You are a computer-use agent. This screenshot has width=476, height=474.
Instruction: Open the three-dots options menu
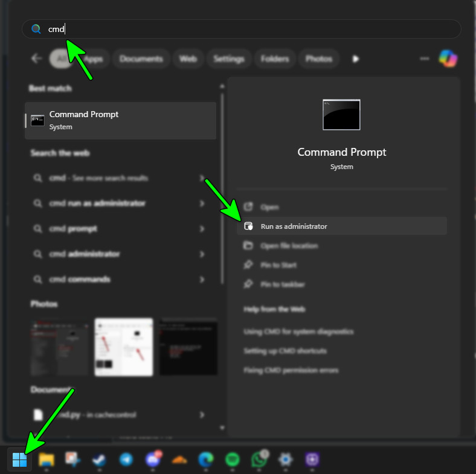point(425,59)
